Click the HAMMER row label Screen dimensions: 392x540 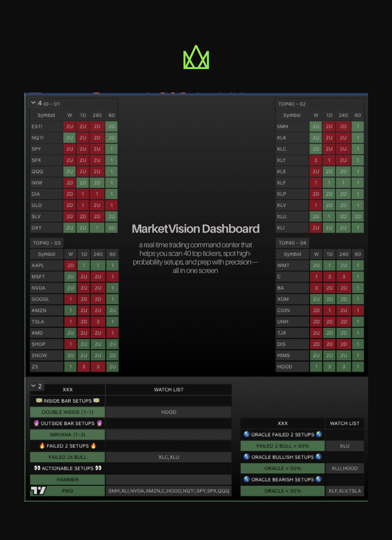pyautogui.click(x=67, y=480)
